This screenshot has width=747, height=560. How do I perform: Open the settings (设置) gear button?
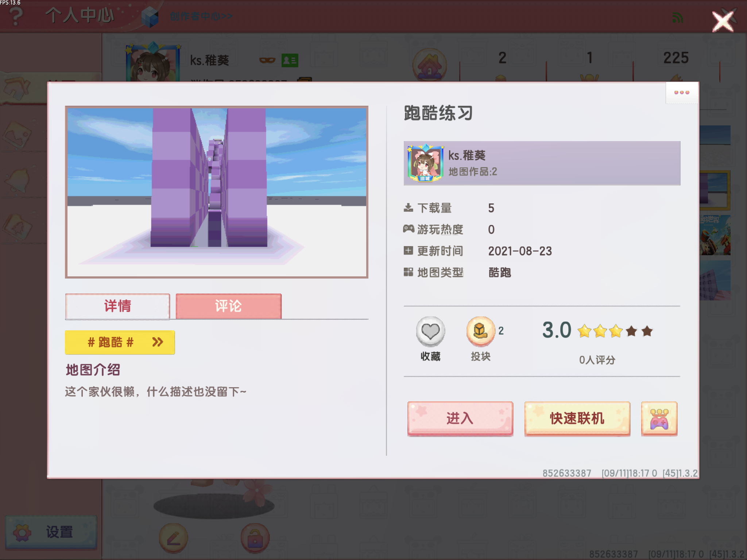point(51,532)
